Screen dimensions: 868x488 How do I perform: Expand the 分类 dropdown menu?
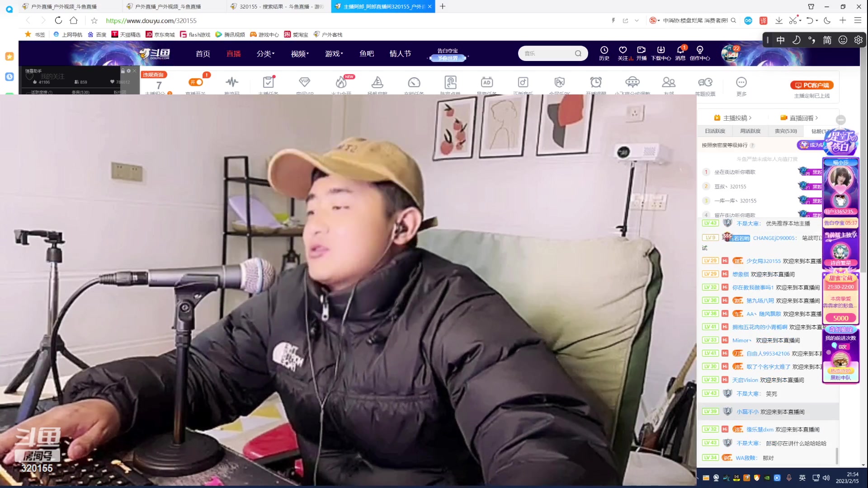point(266,54)
